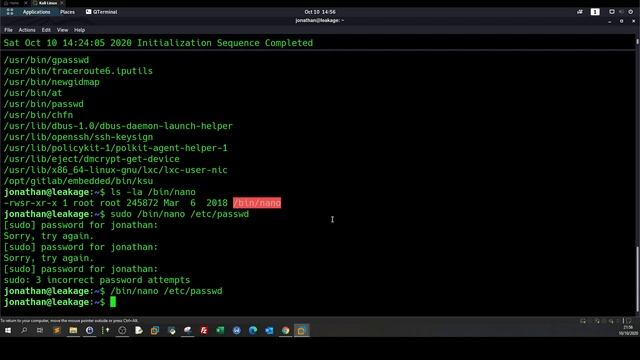Open the power button icon in Kali panel
The width and height of the screenshot is (640, 360).
pos(631,12)
